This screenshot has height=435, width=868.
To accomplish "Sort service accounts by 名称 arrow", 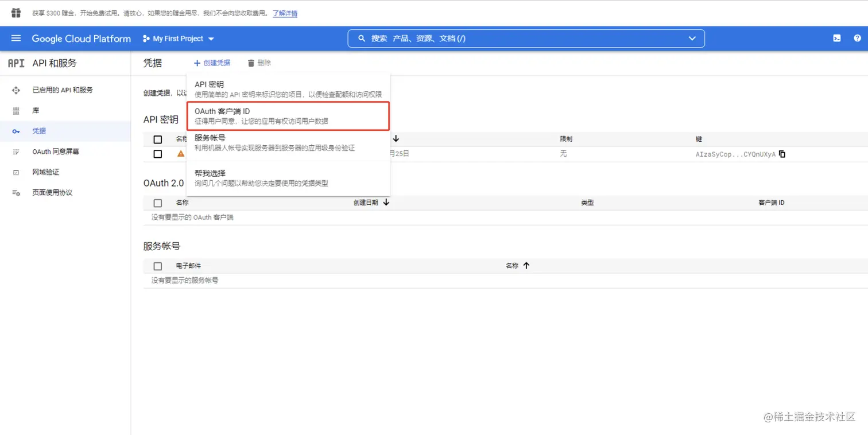I will pos(526,266).
